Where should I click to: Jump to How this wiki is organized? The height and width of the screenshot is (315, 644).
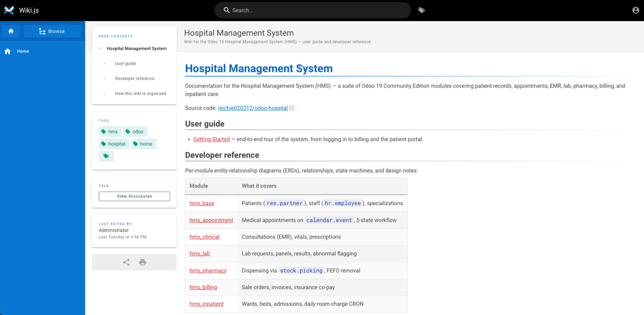click(x=140, y=93)
